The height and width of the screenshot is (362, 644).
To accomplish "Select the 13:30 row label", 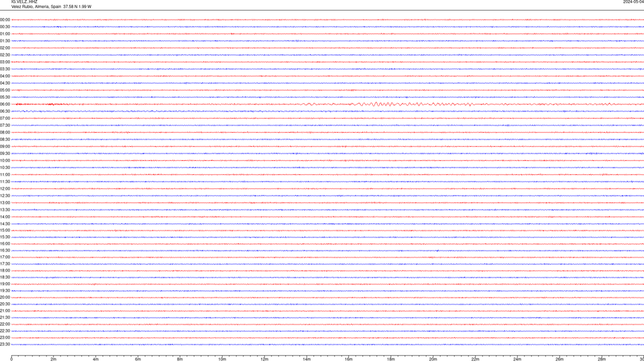I will (5, 210).
